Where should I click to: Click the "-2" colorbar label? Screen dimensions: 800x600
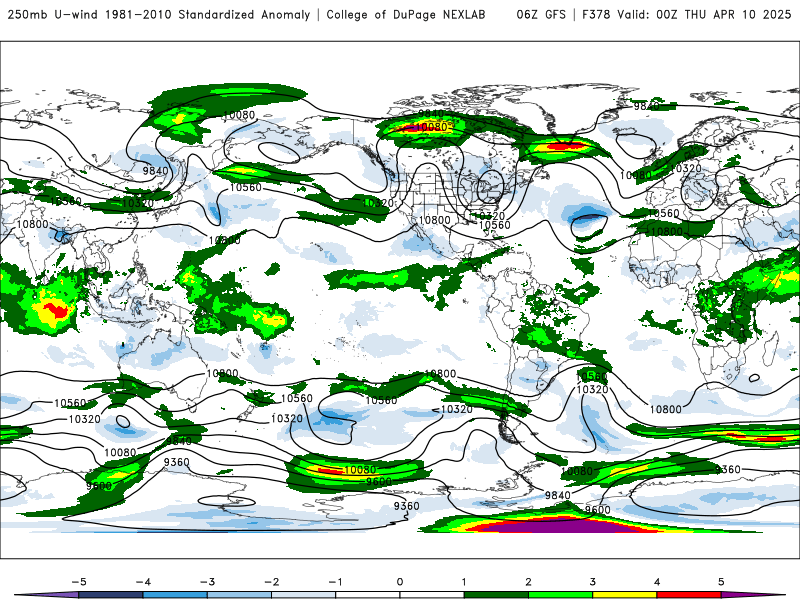(x=271, y=582)
